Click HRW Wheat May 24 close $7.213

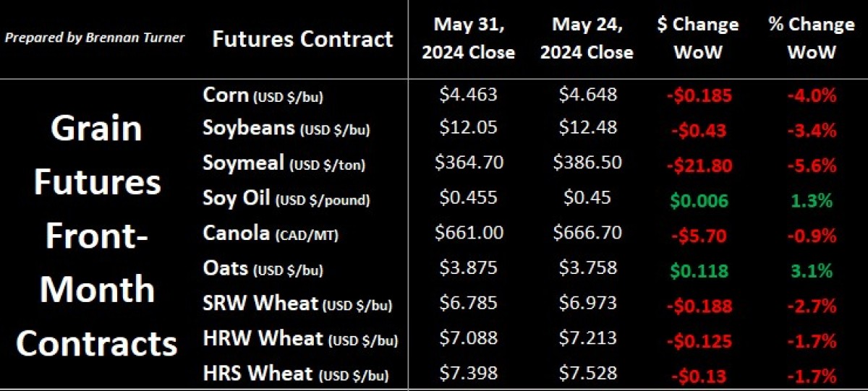point(587,337)
